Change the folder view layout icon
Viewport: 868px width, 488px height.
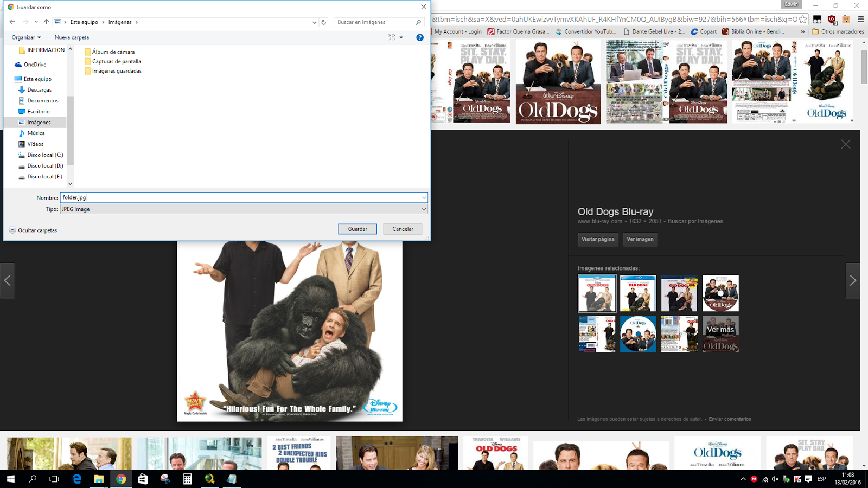(x=391, y=37)
